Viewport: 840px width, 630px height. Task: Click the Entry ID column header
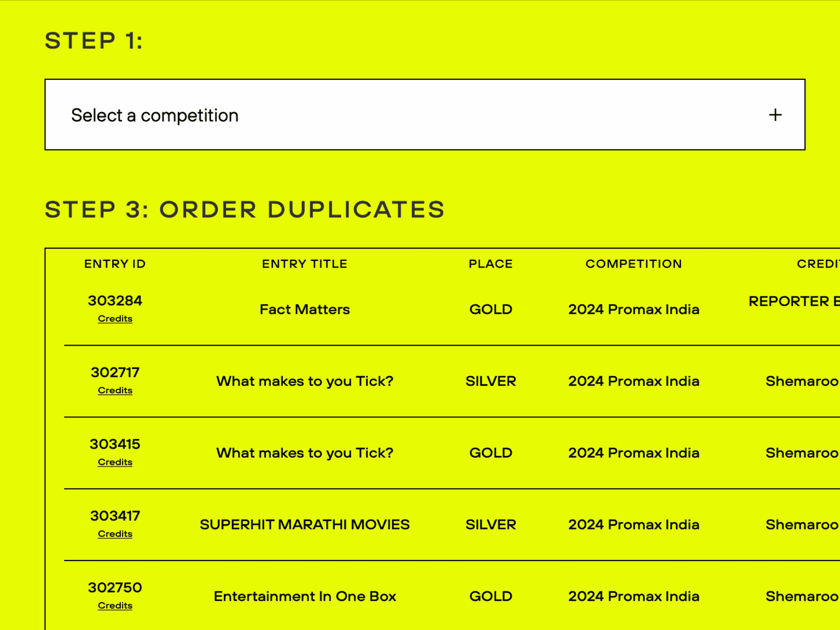coord(115,264)
